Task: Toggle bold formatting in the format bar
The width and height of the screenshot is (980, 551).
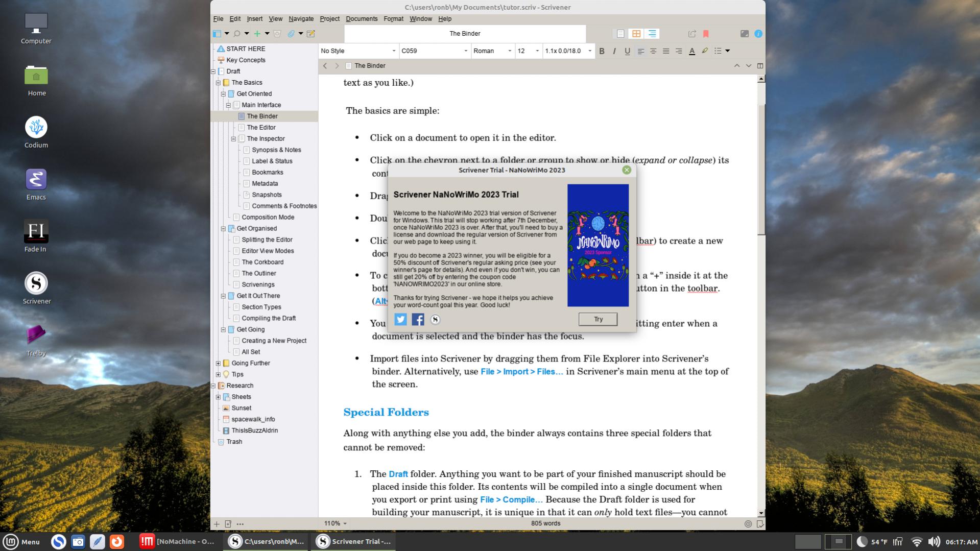Action: pyautogui.click(x=602, y=51)
